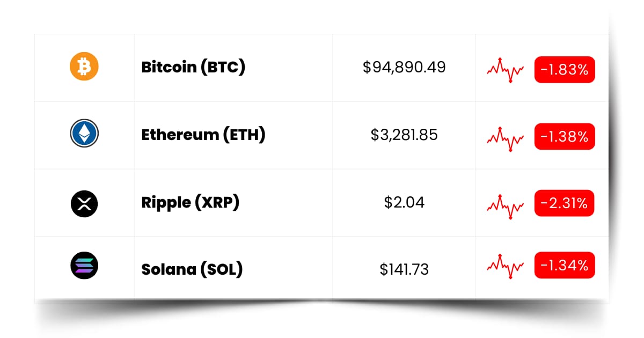Screen dimensions: 644x338
Task: Click the $2.04 Ripple price
Action: point(404,202)
